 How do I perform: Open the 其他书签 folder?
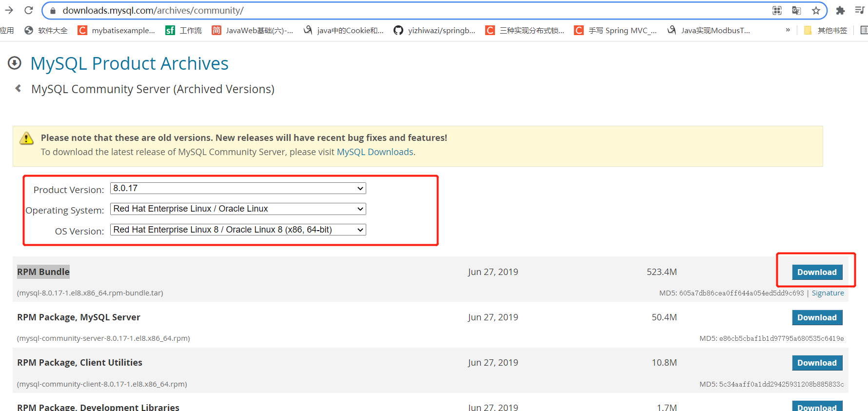point(826,30)
